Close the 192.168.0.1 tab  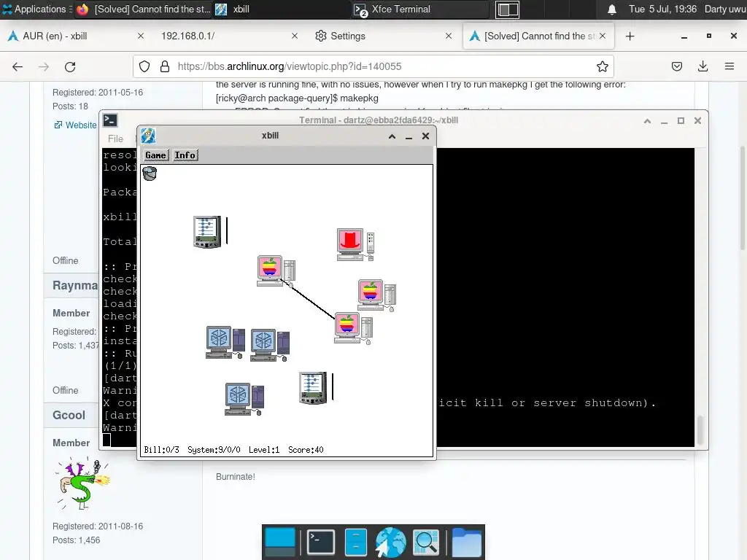[295, 36]
